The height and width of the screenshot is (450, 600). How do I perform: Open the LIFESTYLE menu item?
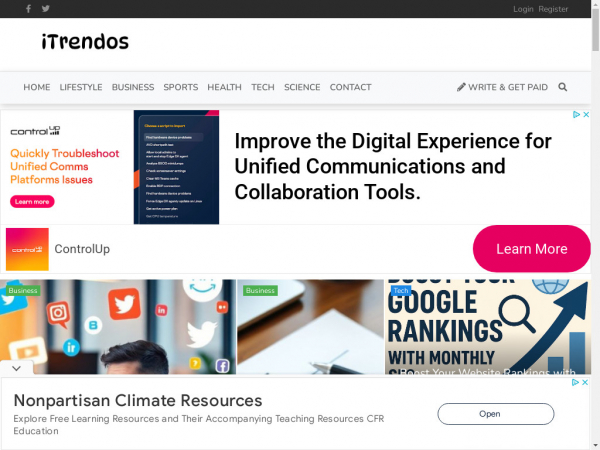point(81,87)
